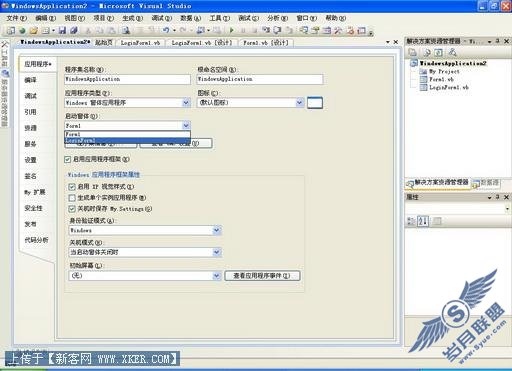512x371 pixels.
Task: Open the shutdown mode dropdown
Action: 217,252
